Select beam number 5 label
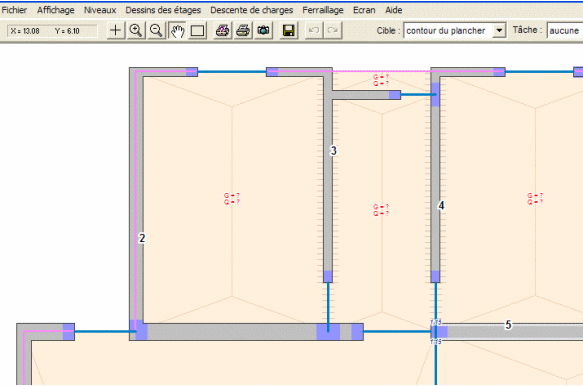 [508, 325]
